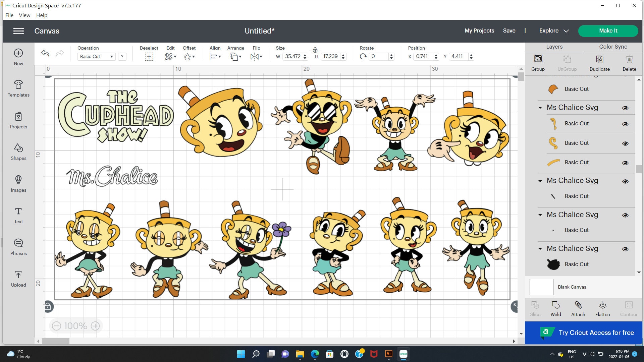Open File Explorer in taskbar

tap(300, 354)
